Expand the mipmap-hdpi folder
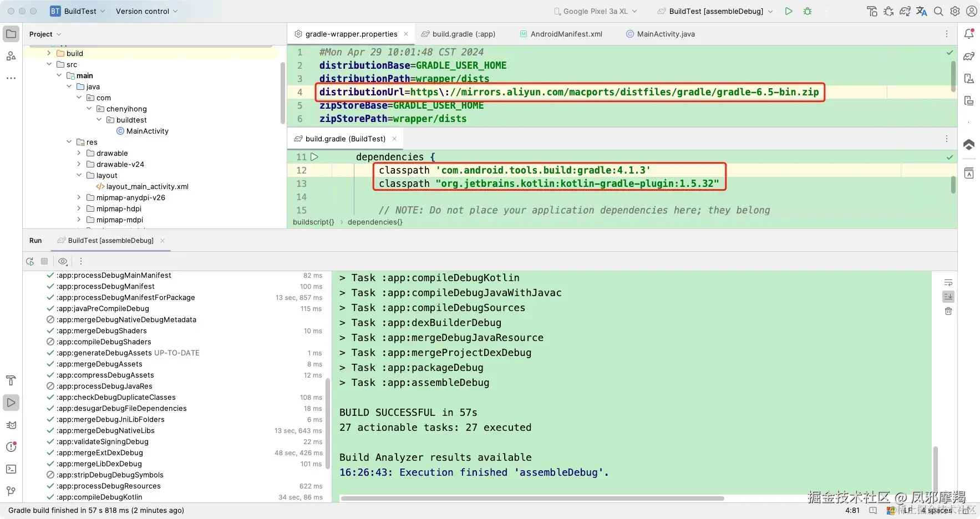This screenshot has width=980, height=519. (79, 208)
